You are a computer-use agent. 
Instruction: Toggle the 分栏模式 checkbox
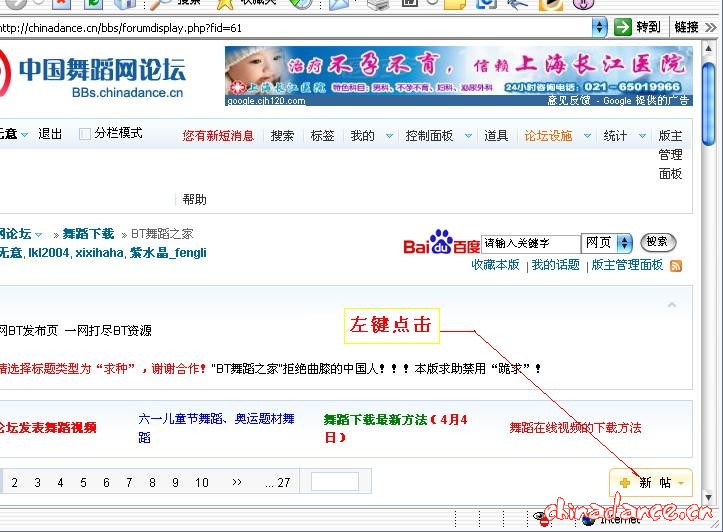coord(84,134)
